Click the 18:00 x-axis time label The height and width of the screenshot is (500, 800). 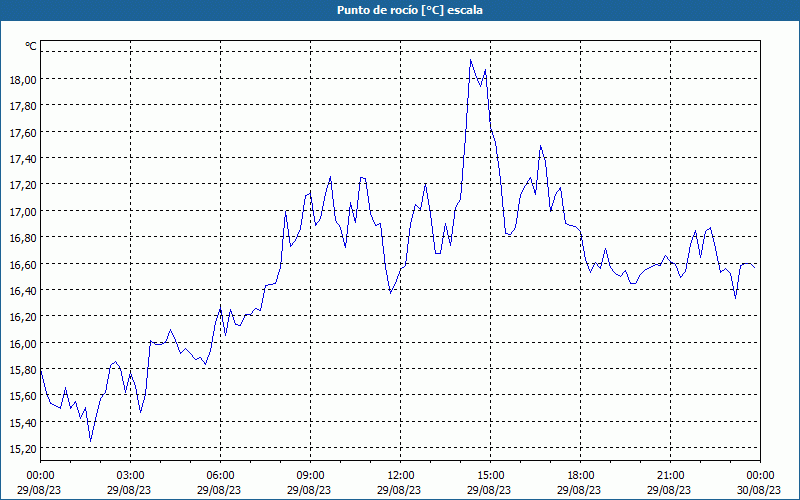point(580,476)
